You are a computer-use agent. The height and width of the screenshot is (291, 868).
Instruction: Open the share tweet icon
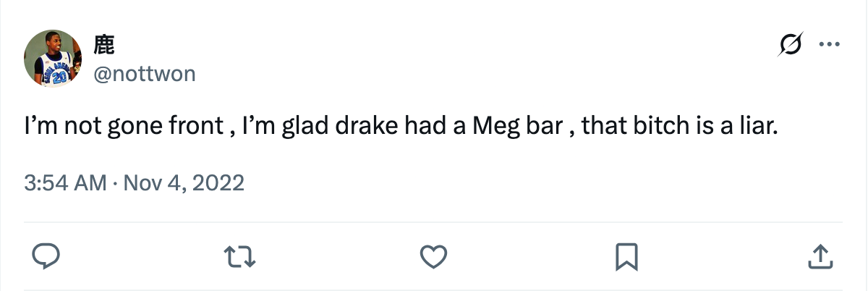coord(818,256)
